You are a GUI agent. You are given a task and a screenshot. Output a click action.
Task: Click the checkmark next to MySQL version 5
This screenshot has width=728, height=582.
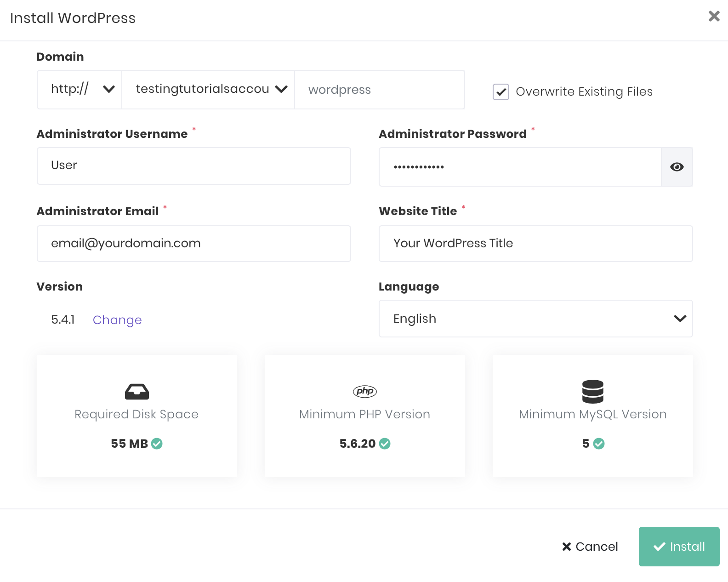(x=599, y=444)
